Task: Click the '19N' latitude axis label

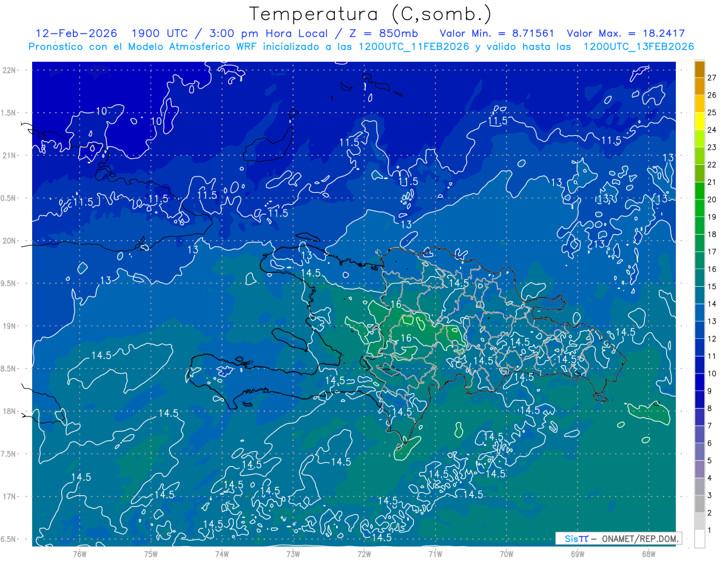Action: (x=9, y=326)
